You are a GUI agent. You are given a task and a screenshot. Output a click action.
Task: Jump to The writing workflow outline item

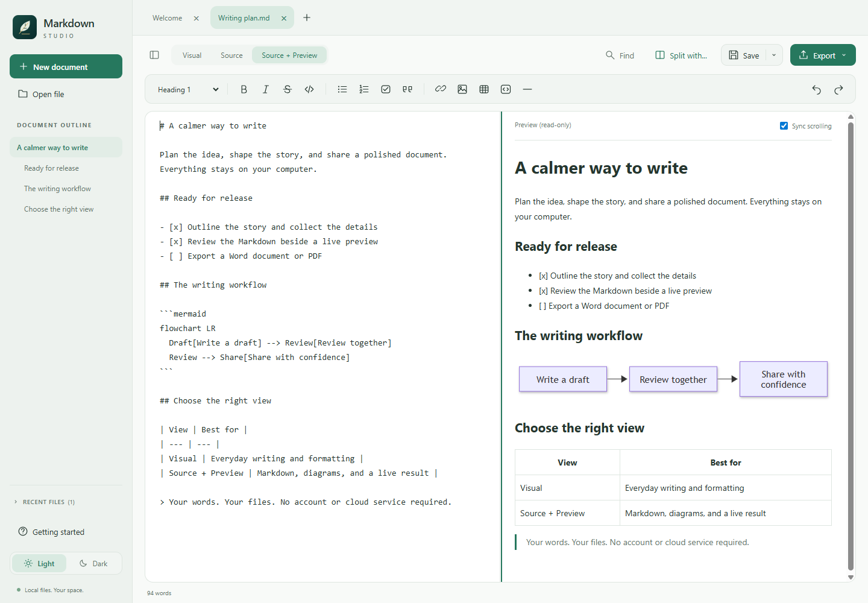pos(66,189)
